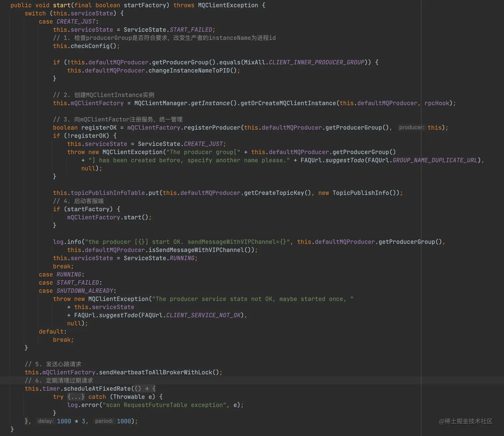The image size is (504, 436).
Task: Click the 'default:' switch label
Action: point(53,332)
